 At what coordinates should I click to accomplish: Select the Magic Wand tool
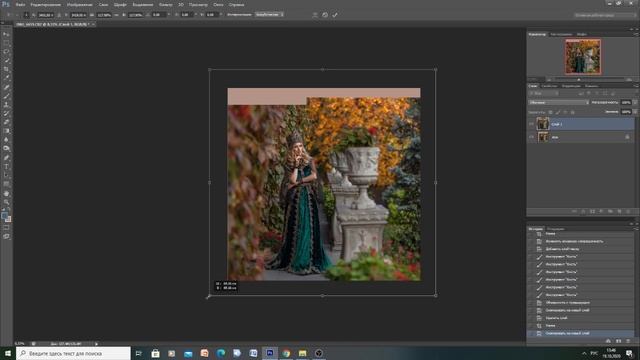point(6,60)
